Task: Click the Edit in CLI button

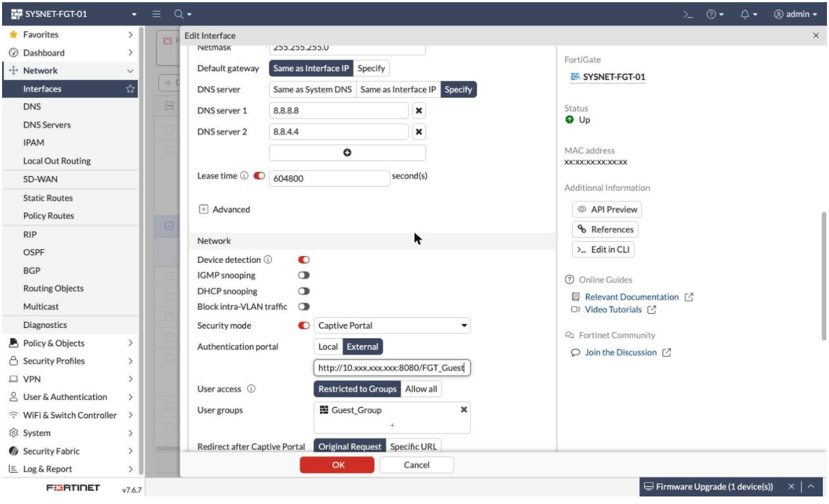Action: [x=604, y=251]
